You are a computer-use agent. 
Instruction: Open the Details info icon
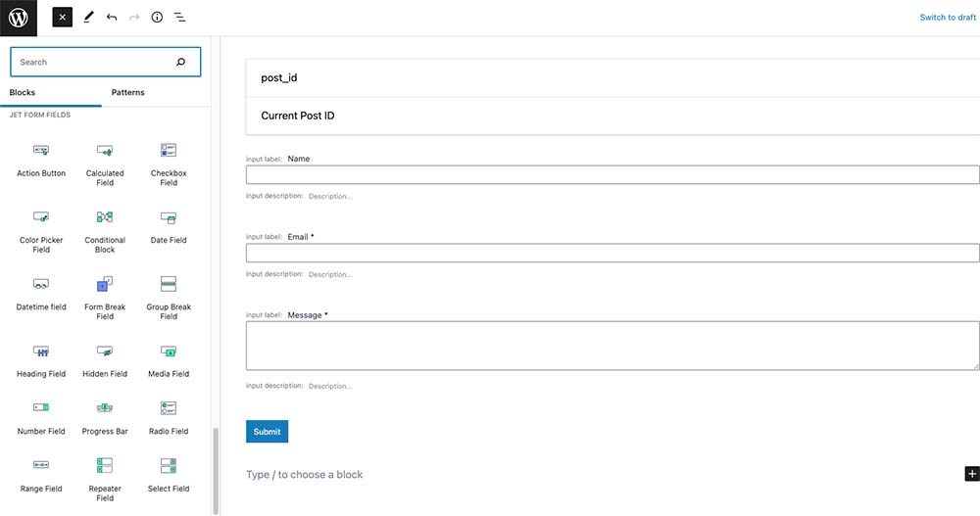tap(157, 18)
